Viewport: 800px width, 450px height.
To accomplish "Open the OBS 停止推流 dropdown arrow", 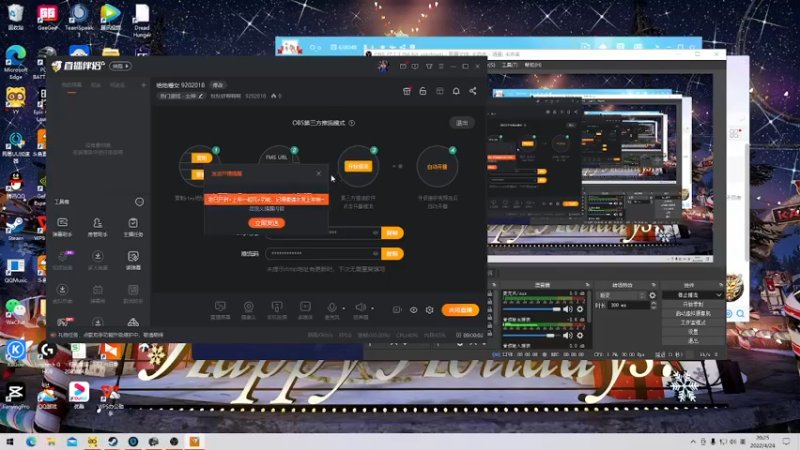I will (x=719, y=295).
